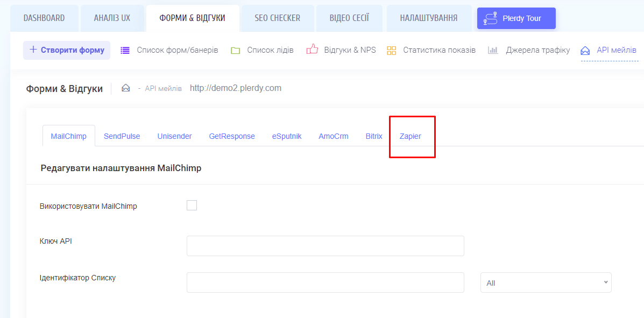Open the All dropdown list

(546, 282)
